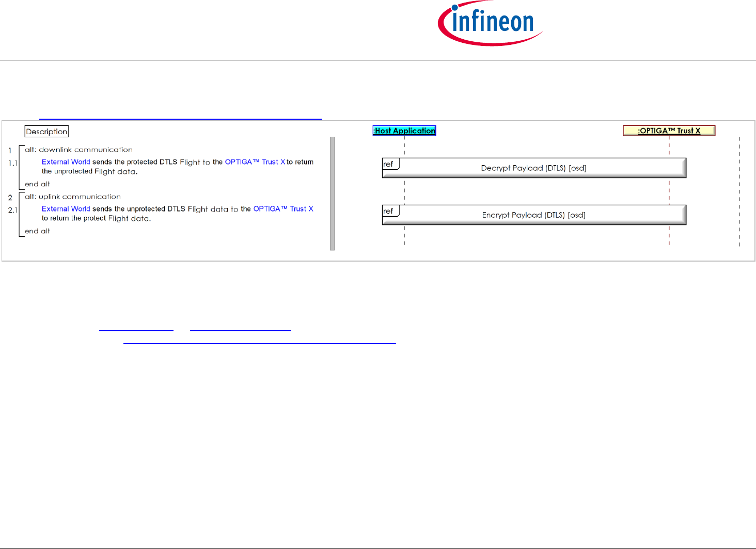Viewport: 756px width, 549px height.
Task: Click "end alt" closing the uplink block
Action: [x=37, y=231]
